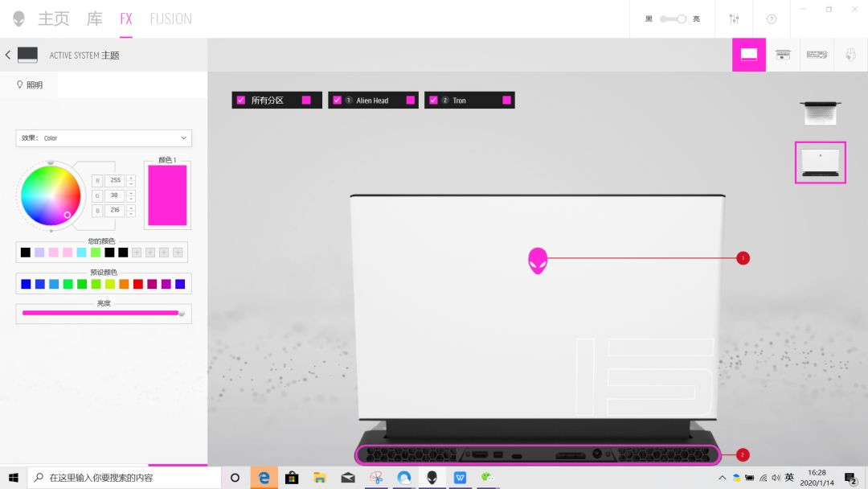Click the Tron zone pink color square
The height and width of the screenshot is (489, 868).
506,101
